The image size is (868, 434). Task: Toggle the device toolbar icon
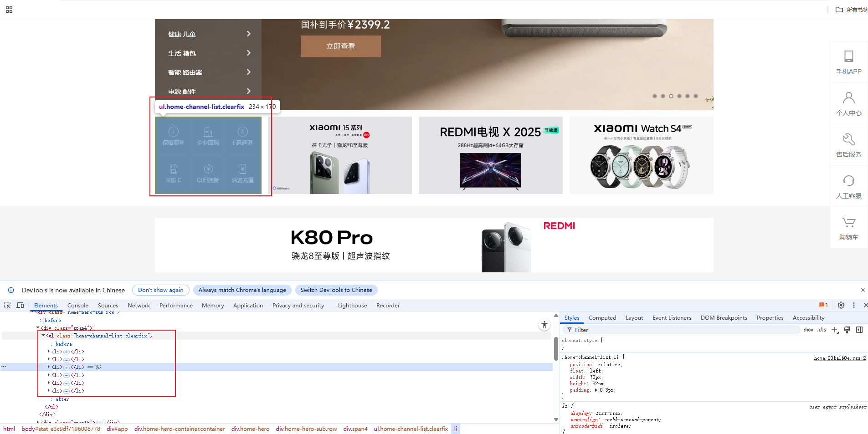tap(20, 305)
